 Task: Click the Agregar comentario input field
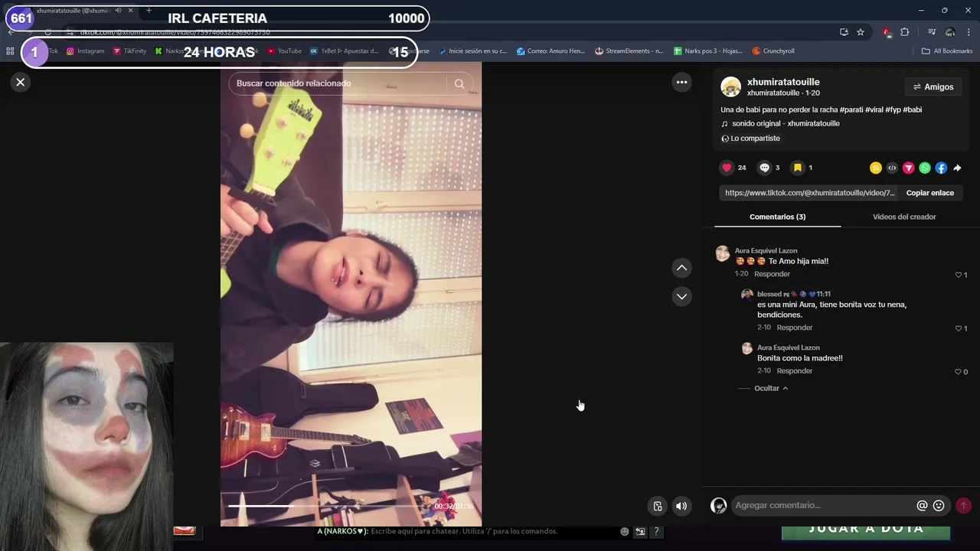pyautogui.click(x=823, y=505)
